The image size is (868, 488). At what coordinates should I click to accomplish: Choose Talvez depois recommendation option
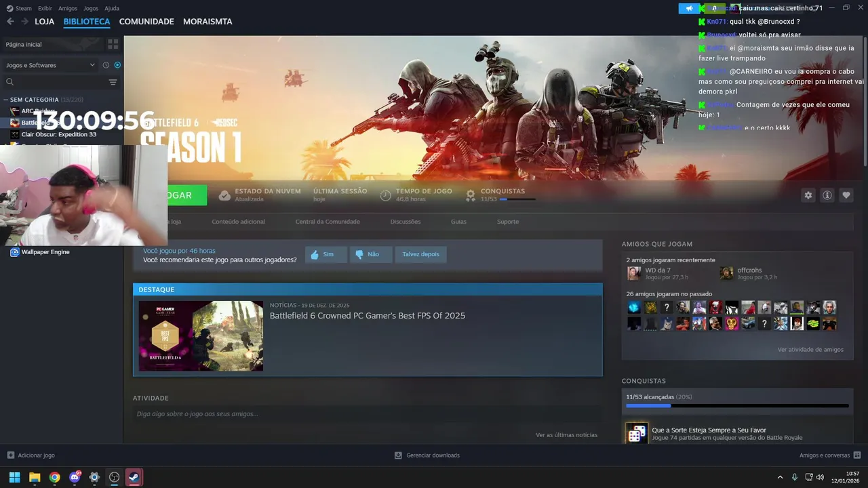(x=420, y=254)
